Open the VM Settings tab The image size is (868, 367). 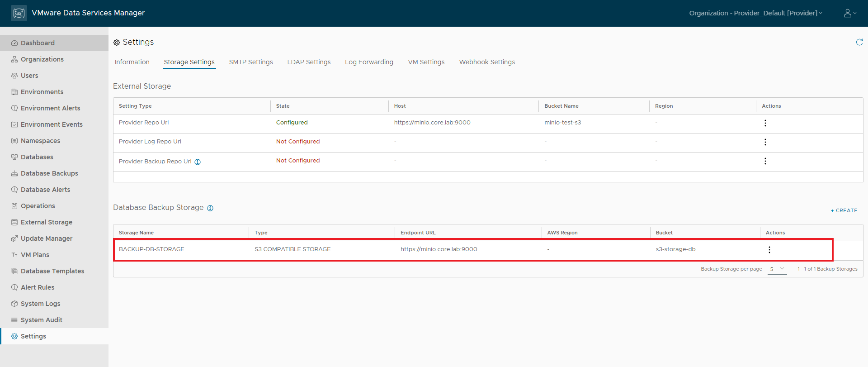[426, 62]
